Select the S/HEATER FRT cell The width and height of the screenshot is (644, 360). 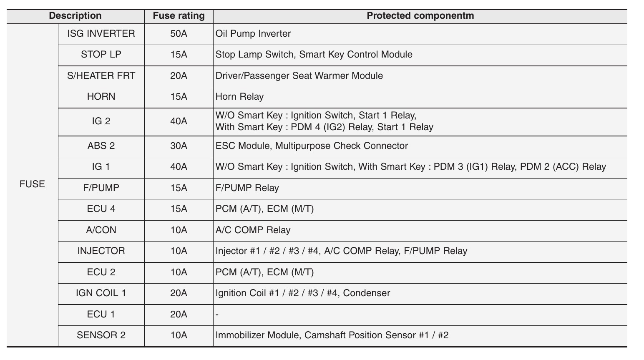tap(101, 76)
